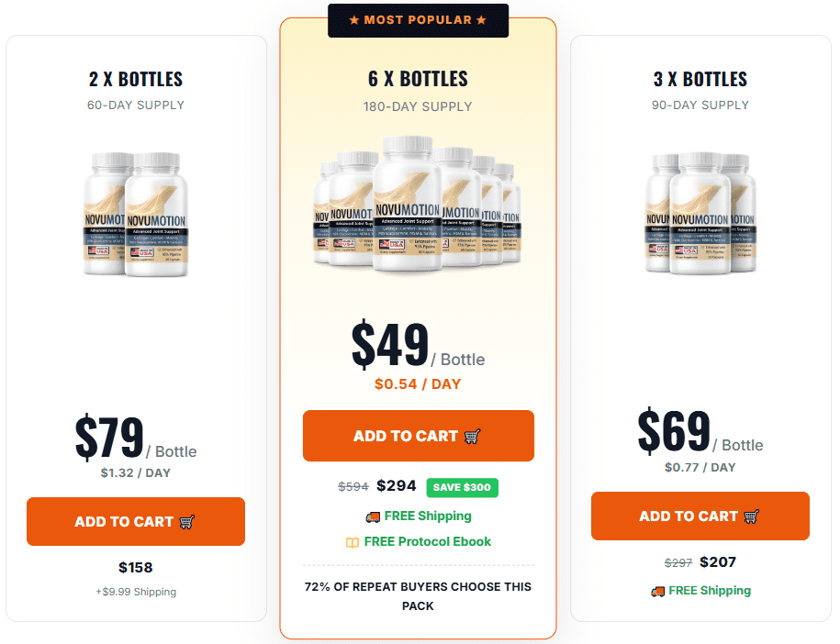Click truck icon beside 6-bottle FREE Shipping

[x=373, y=516]
